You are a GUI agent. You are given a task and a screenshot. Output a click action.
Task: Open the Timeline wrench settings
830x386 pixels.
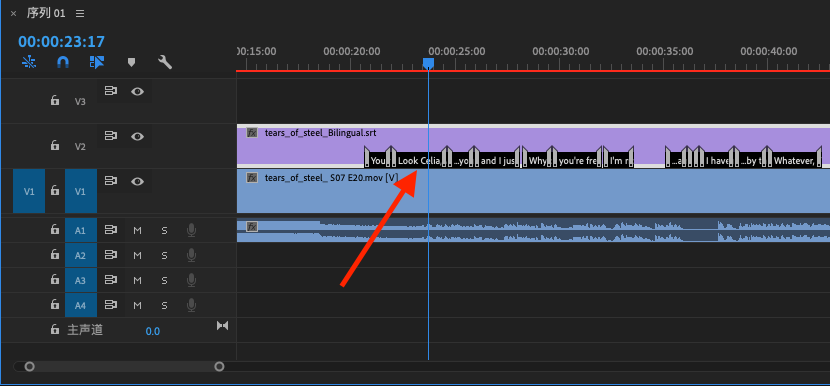tap(165, 62)
